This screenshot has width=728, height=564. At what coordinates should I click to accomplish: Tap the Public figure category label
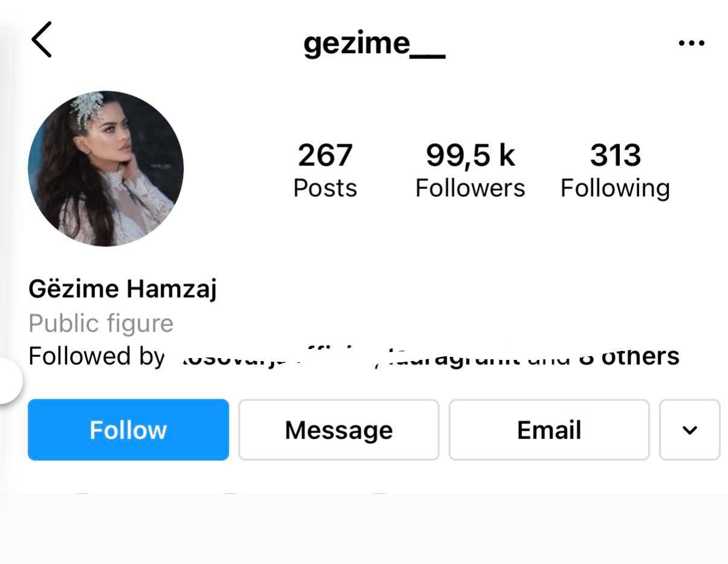click(x=101, y=324)
